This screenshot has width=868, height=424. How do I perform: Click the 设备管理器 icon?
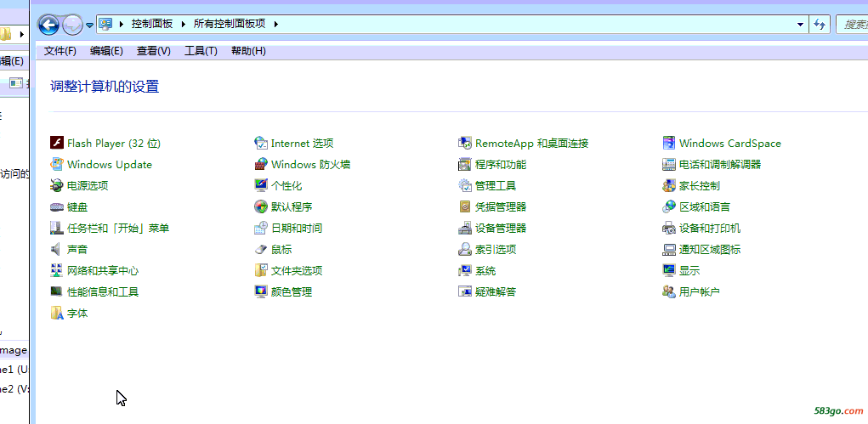(465, 228)
